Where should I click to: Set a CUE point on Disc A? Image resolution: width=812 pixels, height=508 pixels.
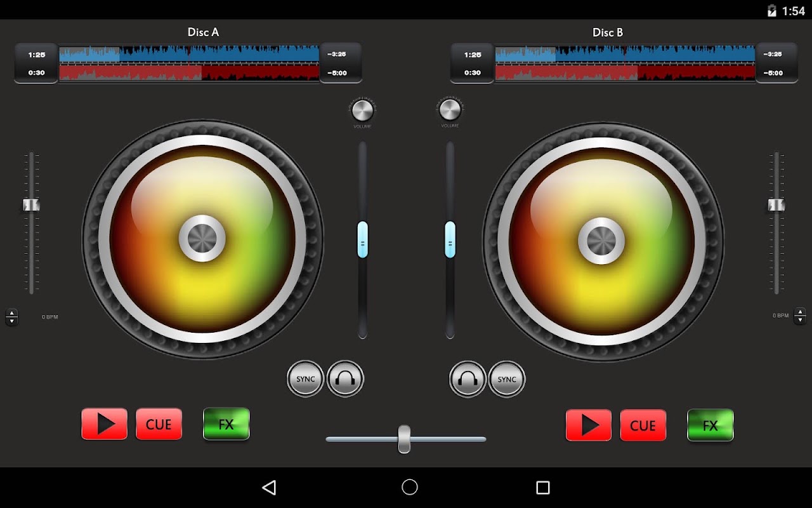[x=159, y=424]
